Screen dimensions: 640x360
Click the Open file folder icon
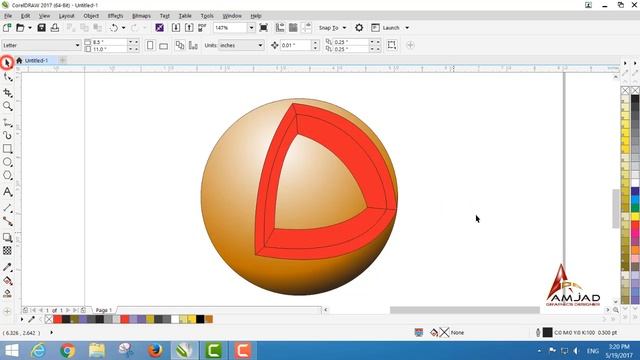point(20,28)
